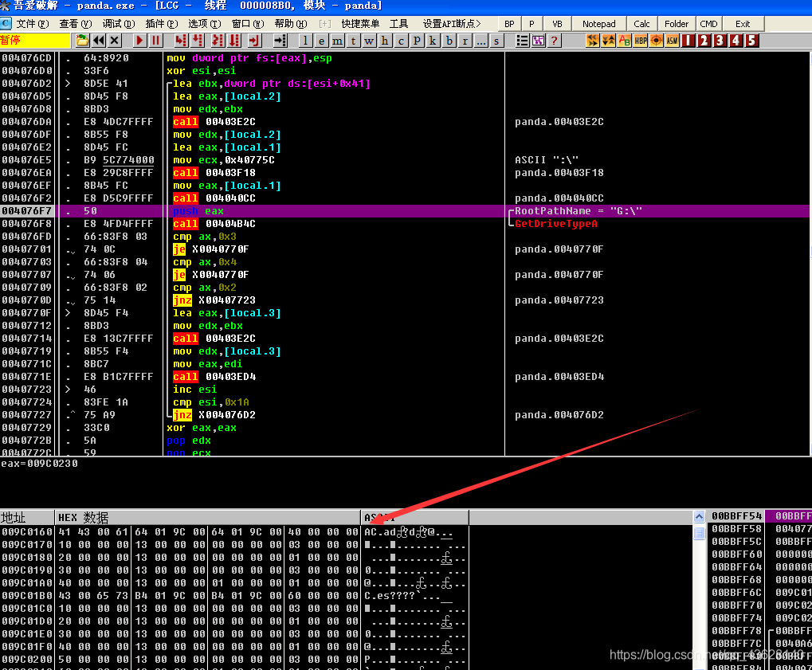Click the CMD button
Image resolution: width=812 pixels, height=670 pixels.
(708, 24)
